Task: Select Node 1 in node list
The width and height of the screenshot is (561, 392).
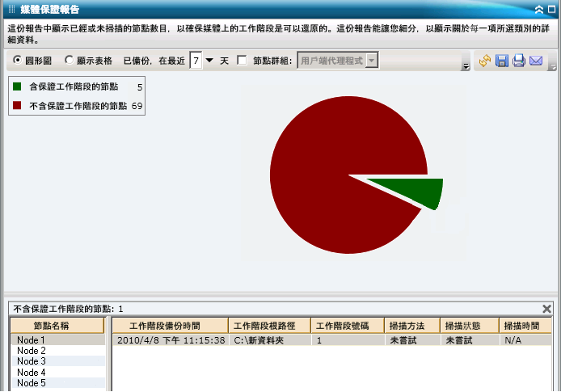Action: (58, 339)
